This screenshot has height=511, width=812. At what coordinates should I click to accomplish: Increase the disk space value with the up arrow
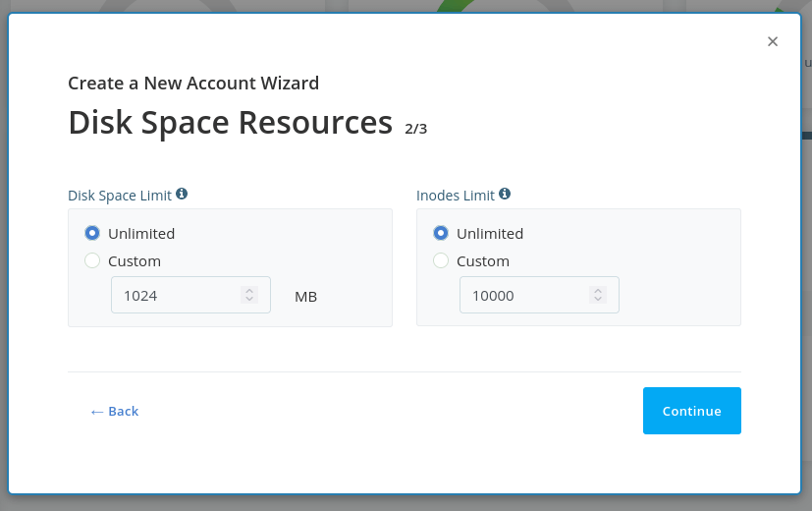pyautogui.click(x=249, y=291)
